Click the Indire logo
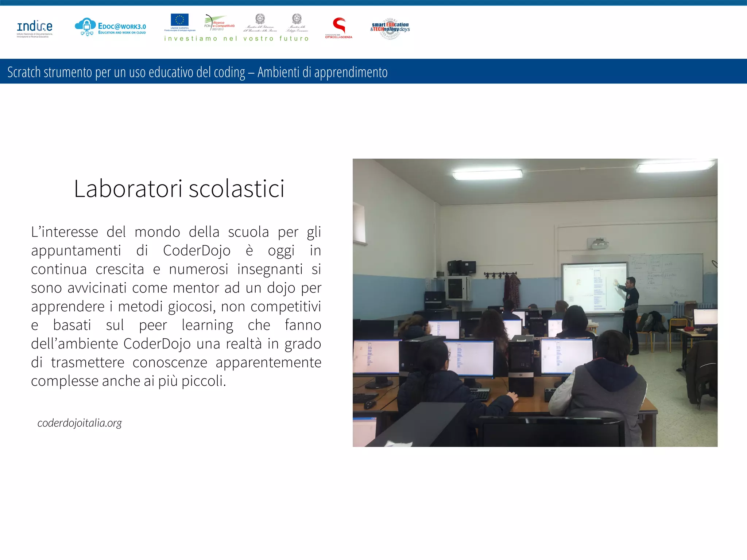This screenshot has width=747, height=560. pyautogui.click(x=35, y=29)
